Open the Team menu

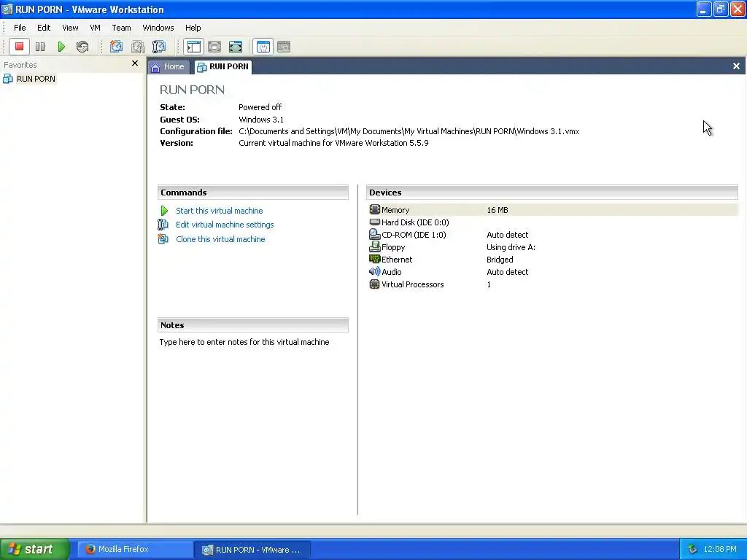[121, 28]
